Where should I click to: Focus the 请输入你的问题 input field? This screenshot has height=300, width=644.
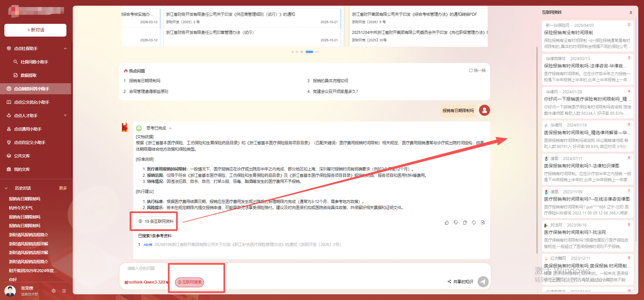point(285,268)
